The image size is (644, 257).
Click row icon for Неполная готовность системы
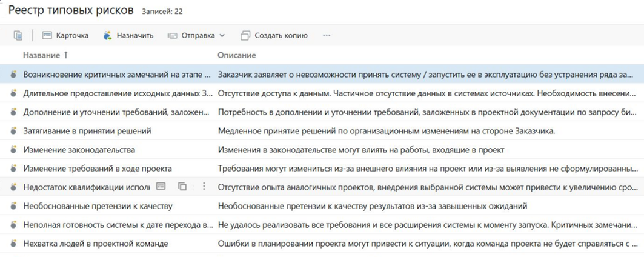[x=13, y=225]
